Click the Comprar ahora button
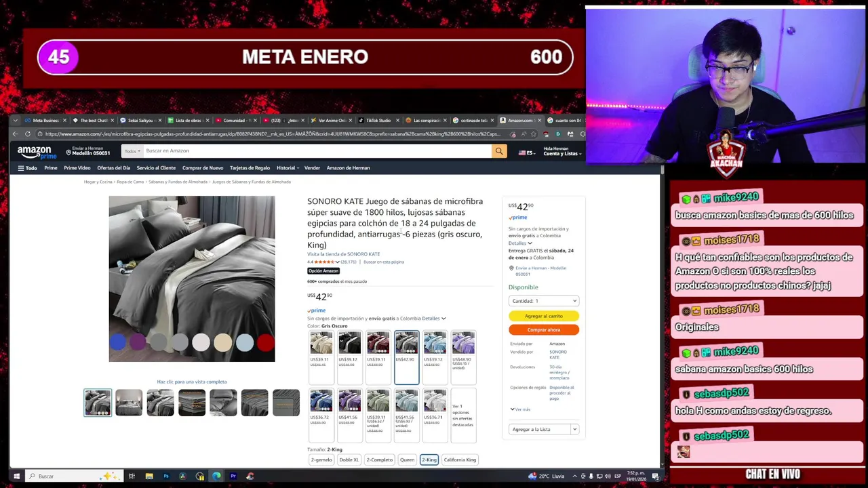868x488 pixels. click(x=544, y=330)
